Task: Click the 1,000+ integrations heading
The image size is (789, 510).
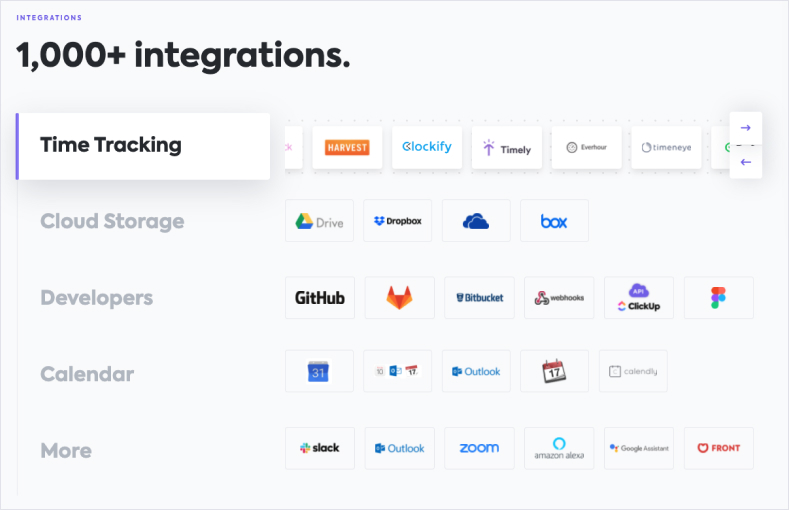Action: pos(183,55)
